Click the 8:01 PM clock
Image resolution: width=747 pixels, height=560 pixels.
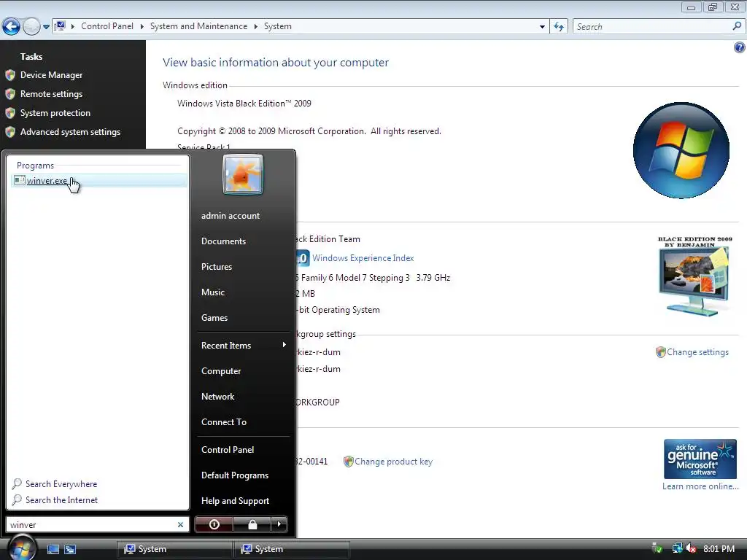[719, 548]
